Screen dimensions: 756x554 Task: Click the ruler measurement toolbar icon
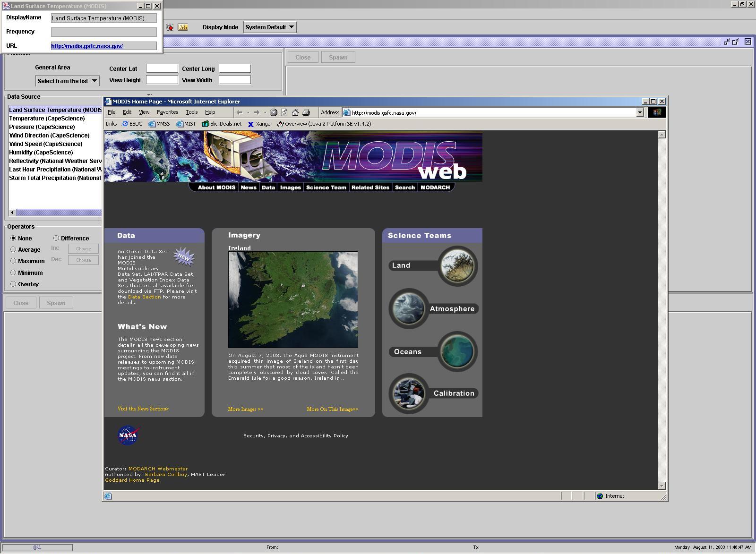182,27
